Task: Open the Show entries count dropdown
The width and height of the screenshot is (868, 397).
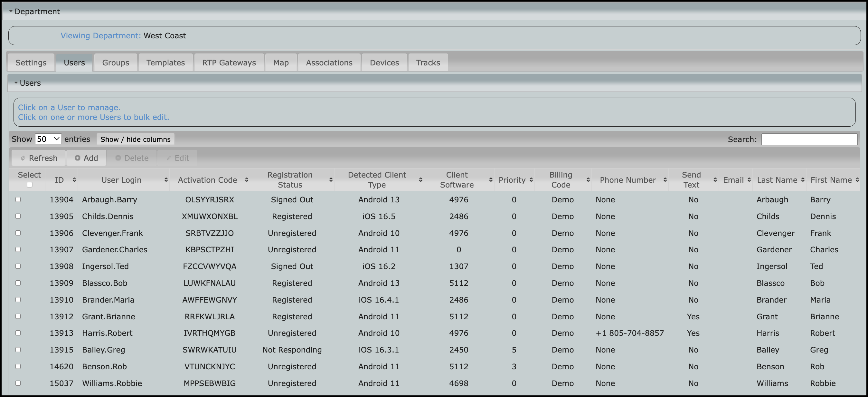Action: coord(48,139)
